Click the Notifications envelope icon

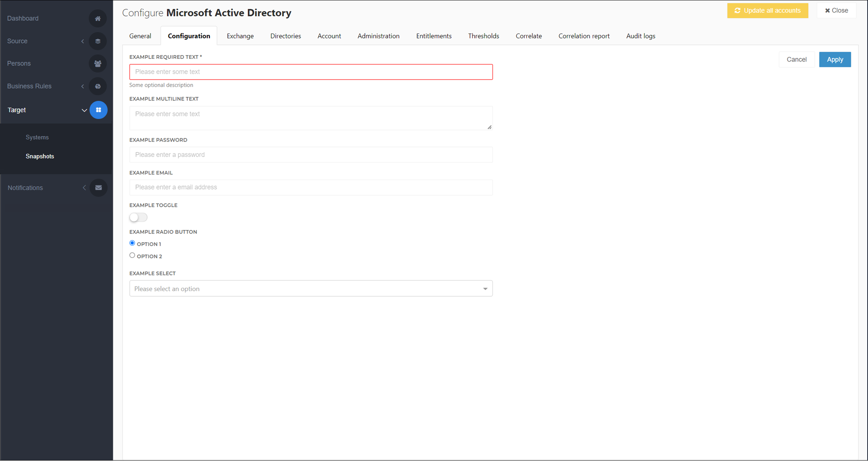coord(99,188)
